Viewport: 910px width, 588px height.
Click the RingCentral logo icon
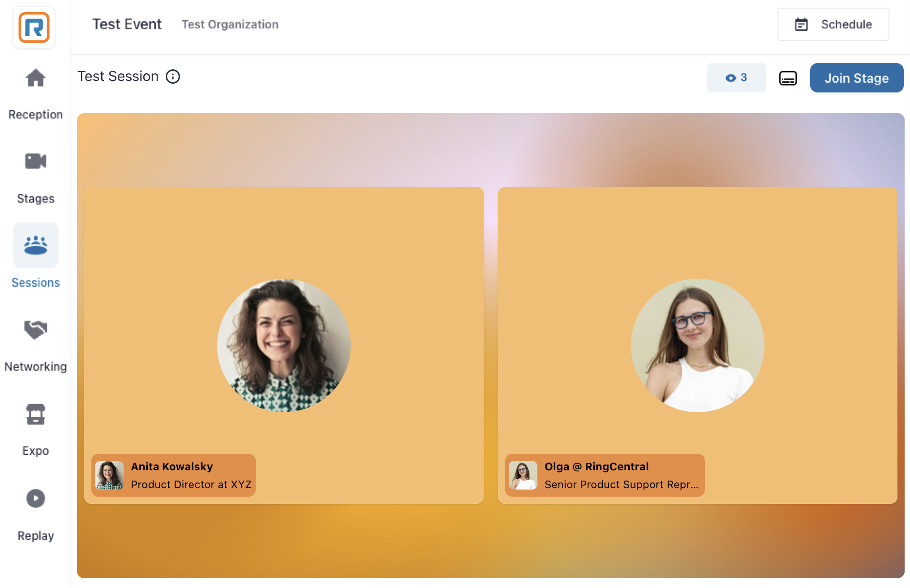pyautogui.click(x=34, y=27)
